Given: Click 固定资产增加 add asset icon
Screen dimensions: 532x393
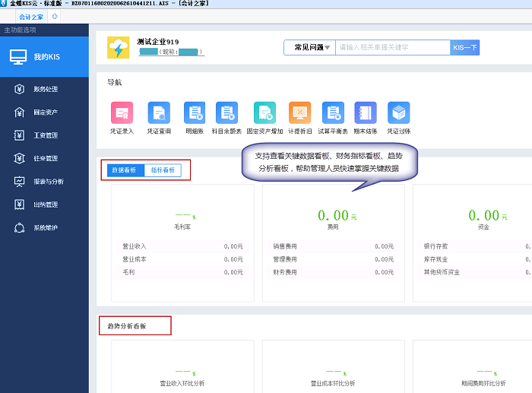Looking at the screenshot, I should click(x=264, y=113).
